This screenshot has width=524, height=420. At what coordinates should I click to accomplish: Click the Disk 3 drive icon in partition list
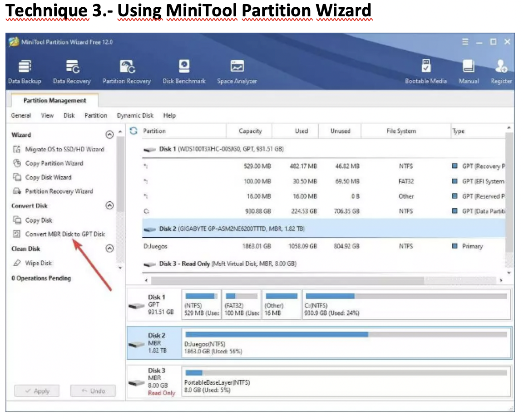(149, 264)
